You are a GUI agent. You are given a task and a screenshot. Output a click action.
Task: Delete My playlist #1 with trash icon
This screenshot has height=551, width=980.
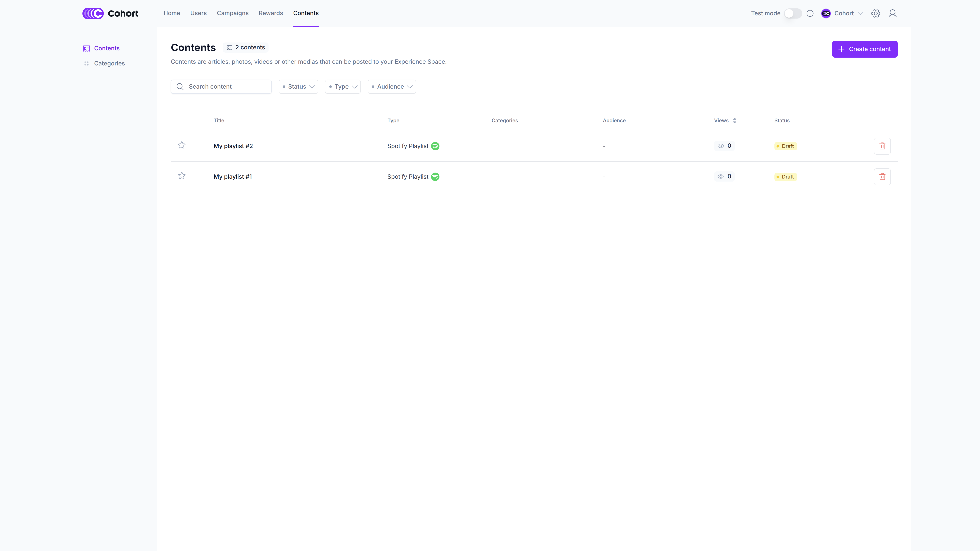[882, 176]
